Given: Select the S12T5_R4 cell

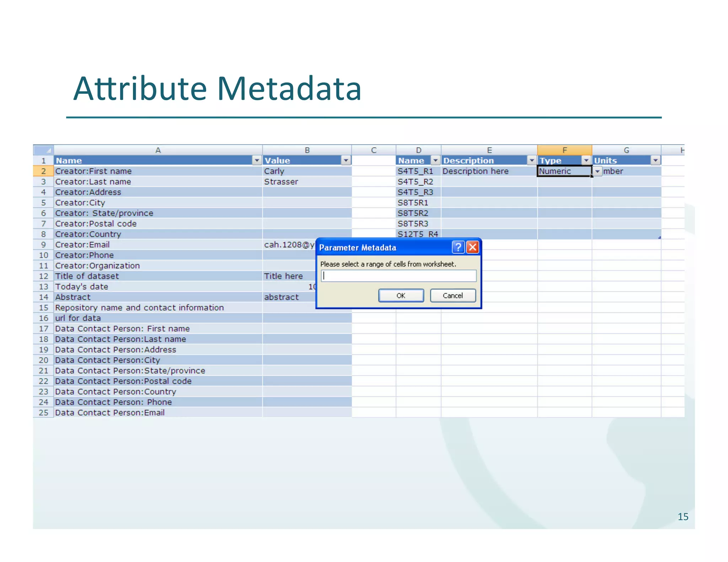Looking at the screenshot, I should pos(418,234).
